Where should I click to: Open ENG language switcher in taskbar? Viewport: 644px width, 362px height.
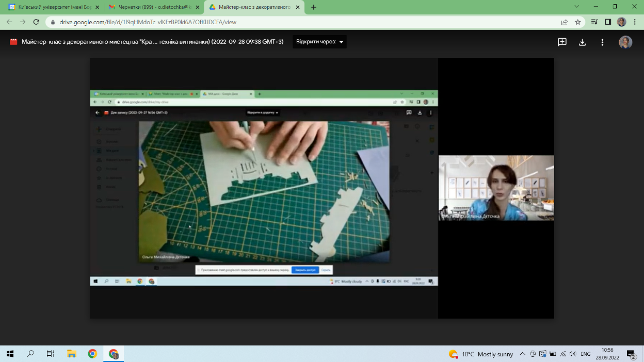pyautogui.click(x=585, y=354)
